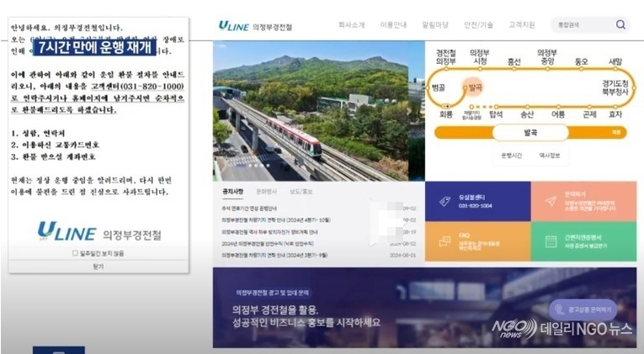The image size is (644, 354).
Task: Click the calendar delay certificate icon
Action: 551,241
